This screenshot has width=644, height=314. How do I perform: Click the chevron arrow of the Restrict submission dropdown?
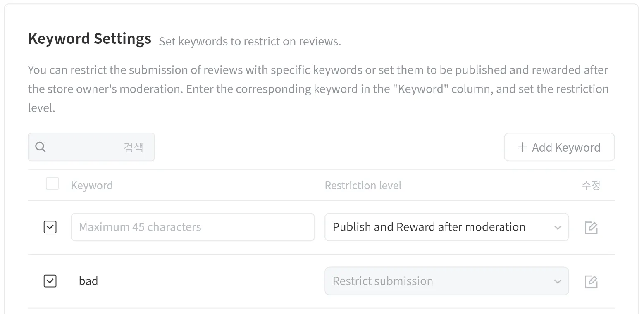pyautogui.click(x=558, y=281)
